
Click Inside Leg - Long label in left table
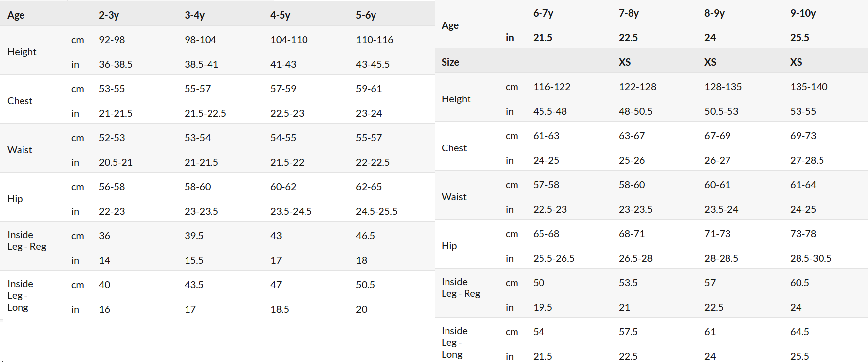pos(20,295)
